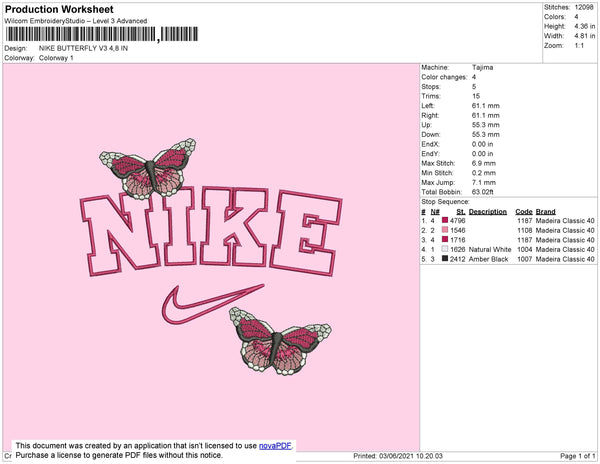Click the 'Production Worksheet' title
The image size is (600, 464).
[59, 9]
